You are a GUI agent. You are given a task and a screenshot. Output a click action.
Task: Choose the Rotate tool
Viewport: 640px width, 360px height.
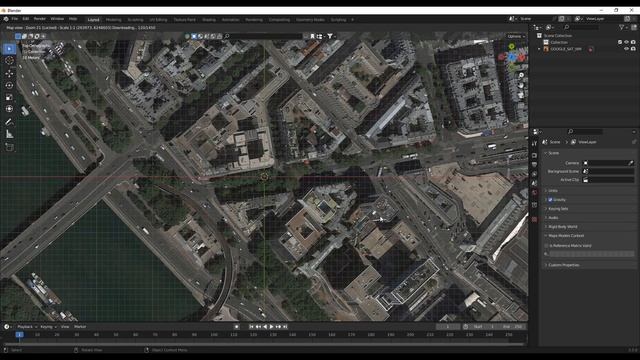[x=9, y=85]
